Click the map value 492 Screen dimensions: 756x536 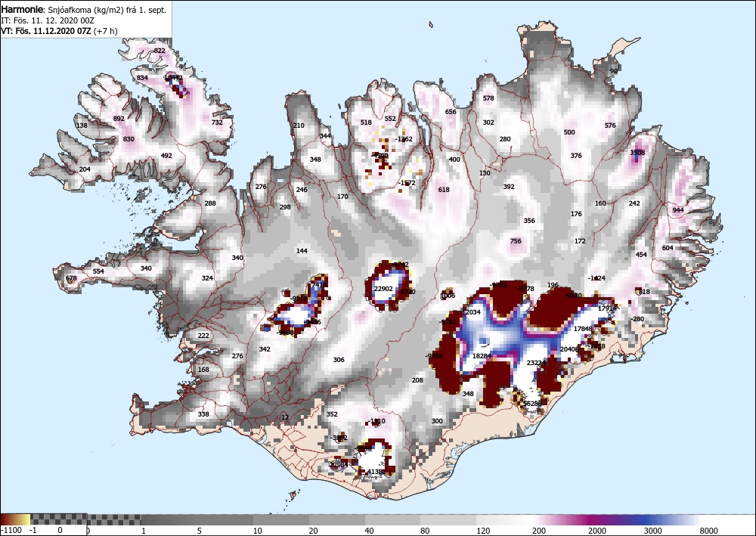[x=166, y=156]
